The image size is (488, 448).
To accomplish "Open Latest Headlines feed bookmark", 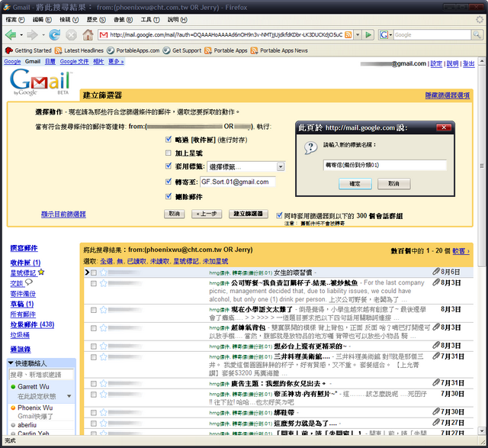I will pyautogui.click(x=79, y=50).
